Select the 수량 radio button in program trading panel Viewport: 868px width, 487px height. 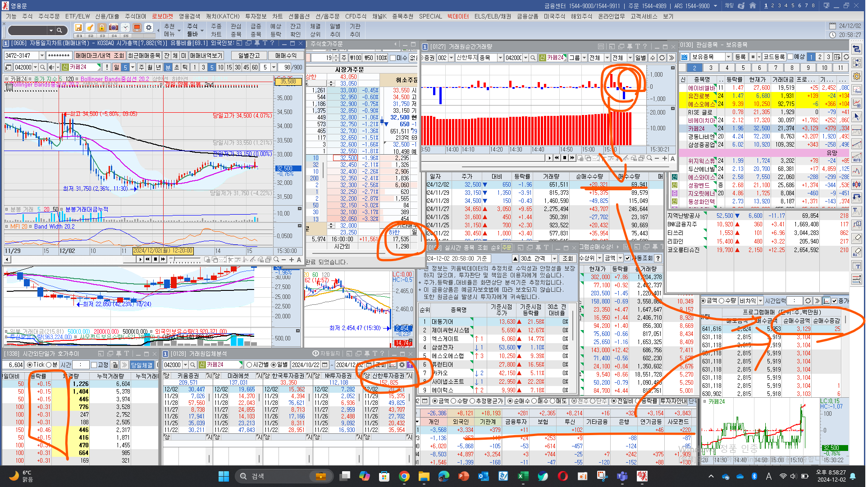721,301
